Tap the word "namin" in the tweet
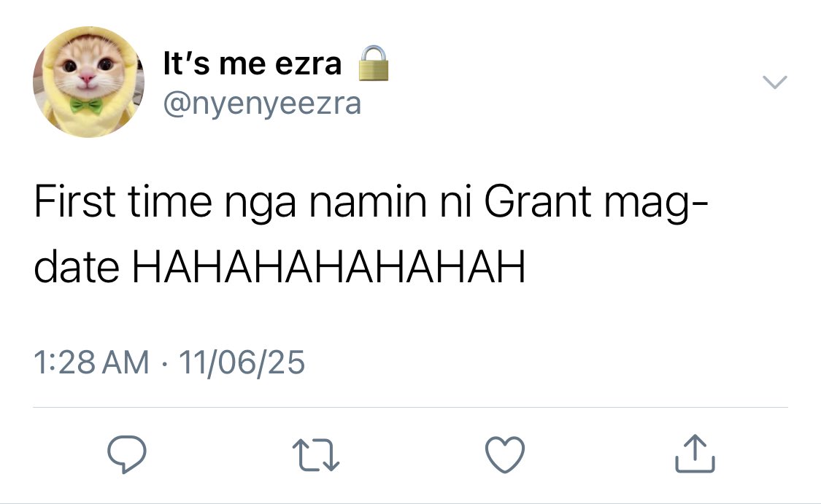821x504 pixels. click(x=368, y=201)
